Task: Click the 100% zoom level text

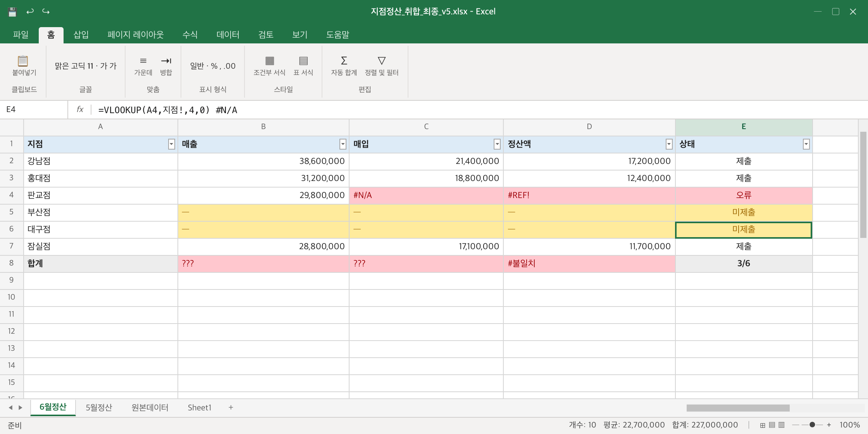Action: [x=849, y=425]
